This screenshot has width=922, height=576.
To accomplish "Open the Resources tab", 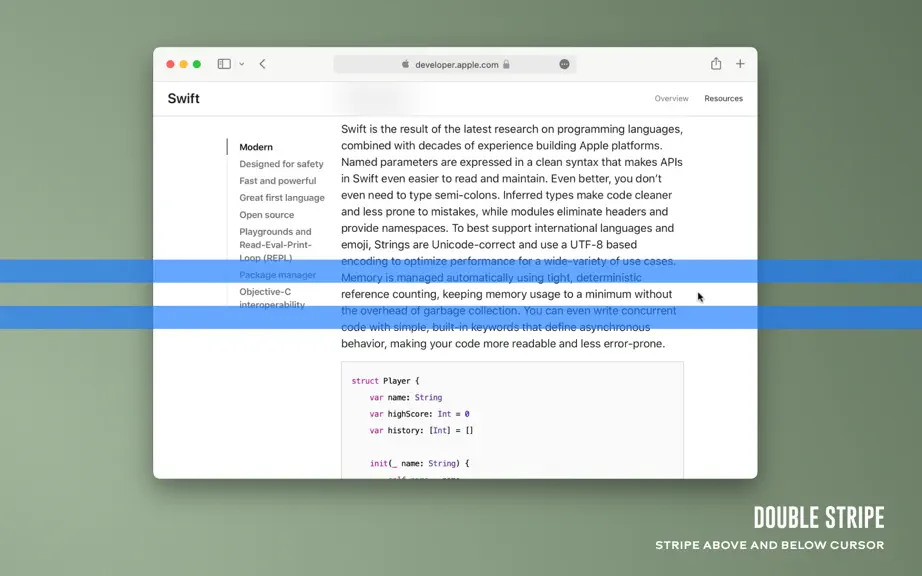I will pyautogui.click(x=723, y=98).
